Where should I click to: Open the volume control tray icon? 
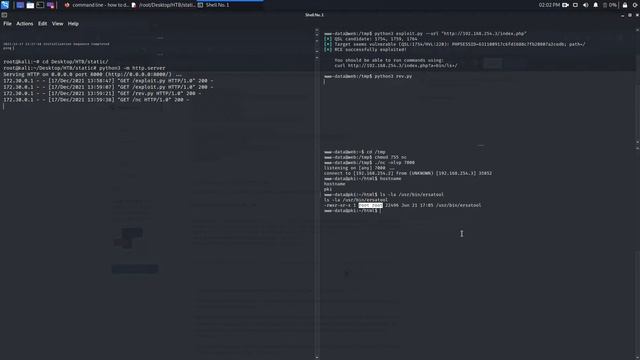pyautogui.click(x=586, y=5)
